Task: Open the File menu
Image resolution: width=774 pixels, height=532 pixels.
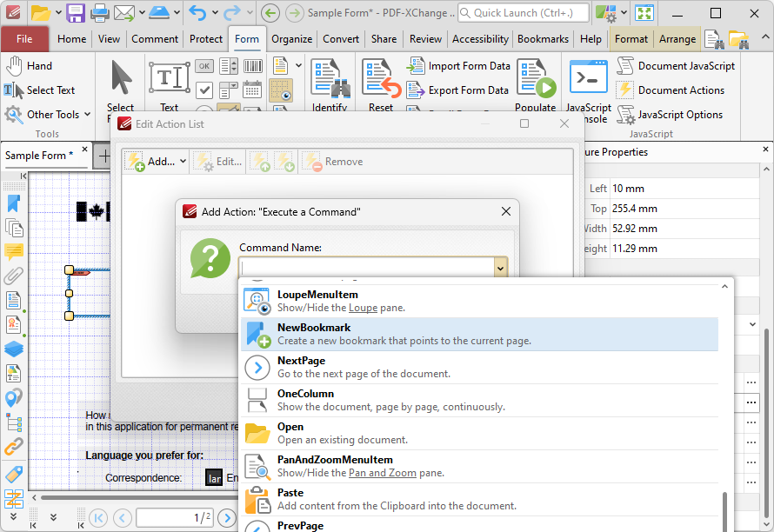Action: click(x=24, y=39)
